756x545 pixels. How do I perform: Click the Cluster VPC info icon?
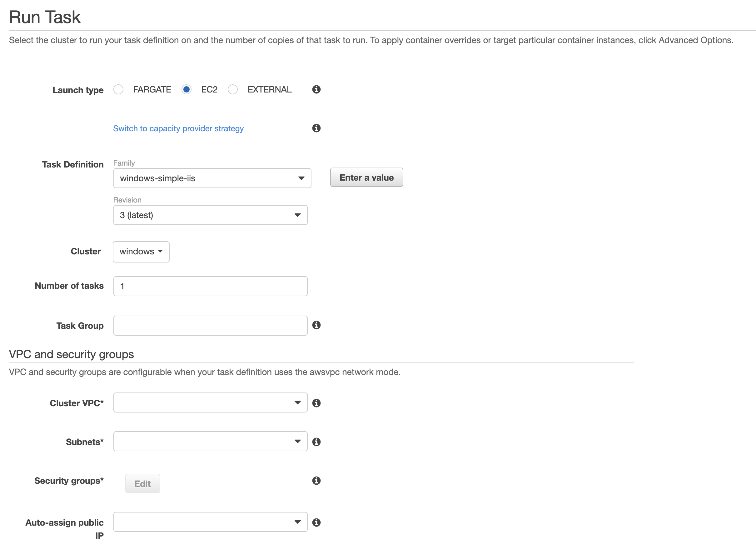click(316, 403)
